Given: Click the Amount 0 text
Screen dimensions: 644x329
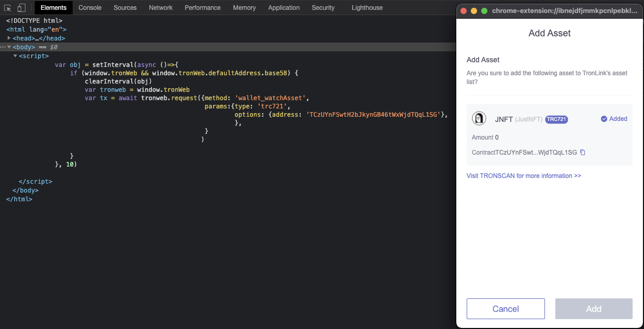Looking at the screenshot, I should 485,138.
